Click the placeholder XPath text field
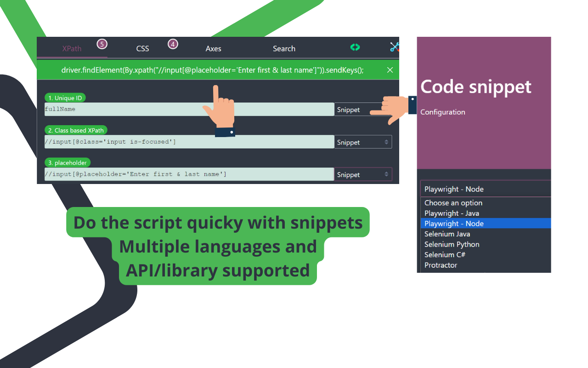The width and height of the screenshot is (588, 368). pyautogui.click(x=189, y=174)
